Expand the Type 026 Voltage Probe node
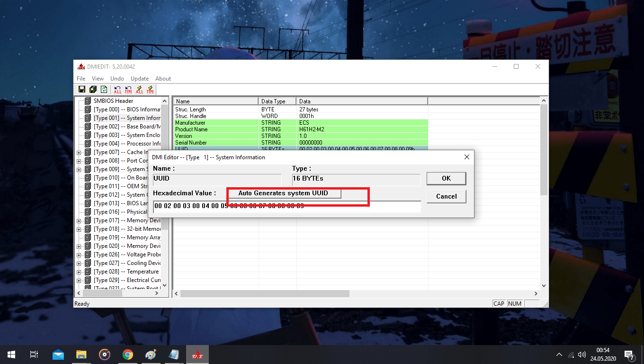Viewport: 644px width, 364px height. (79, 255)
